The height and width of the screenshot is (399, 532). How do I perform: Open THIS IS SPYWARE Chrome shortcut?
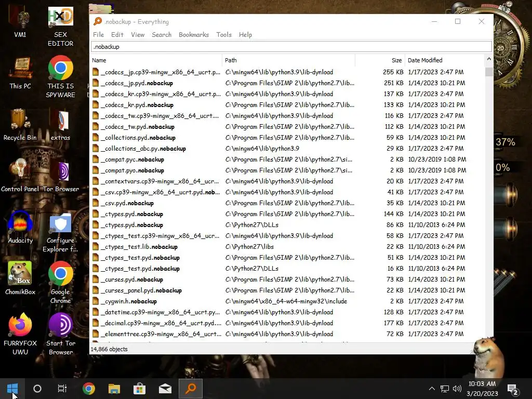pyautogui.click(x=60, y=77)
